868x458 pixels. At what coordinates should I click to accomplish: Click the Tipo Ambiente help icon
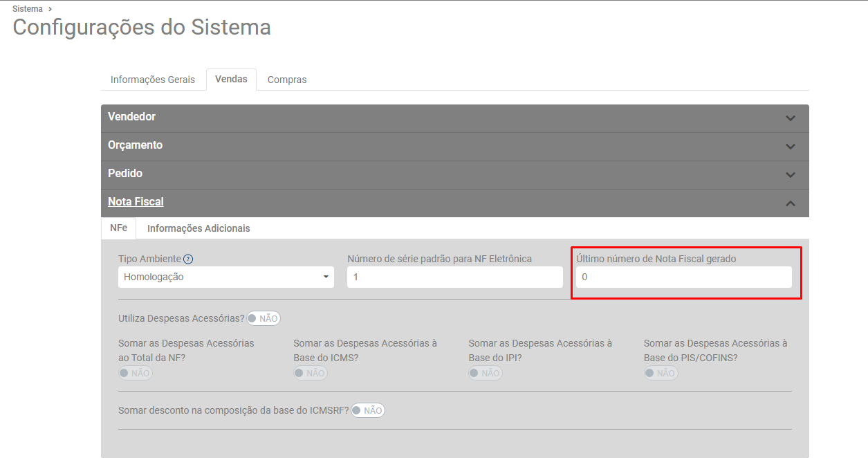click(188, 259)
